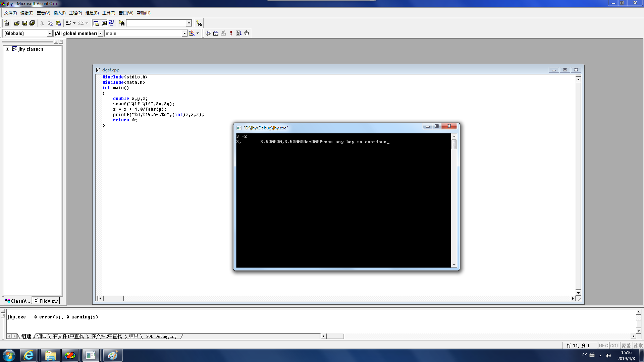Switch to the FileView tab
This screenshot has height=362, width=644.
(46, 301)
